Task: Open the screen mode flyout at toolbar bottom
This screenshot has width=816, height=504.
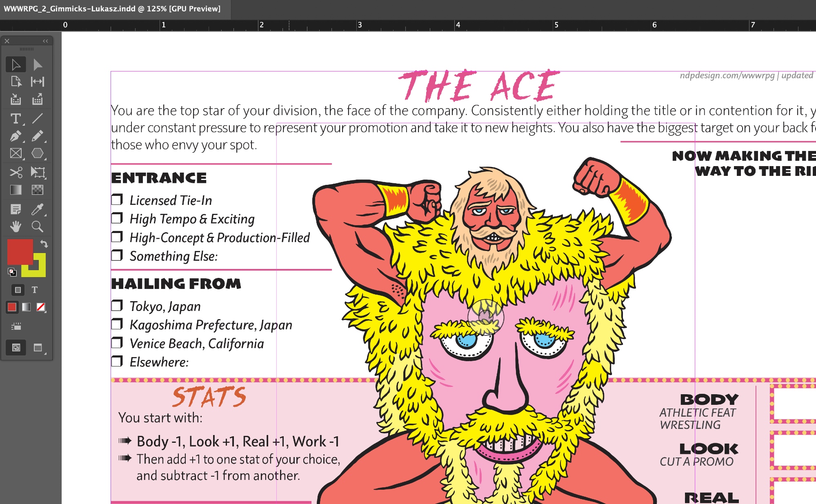Action: point(38,348)
